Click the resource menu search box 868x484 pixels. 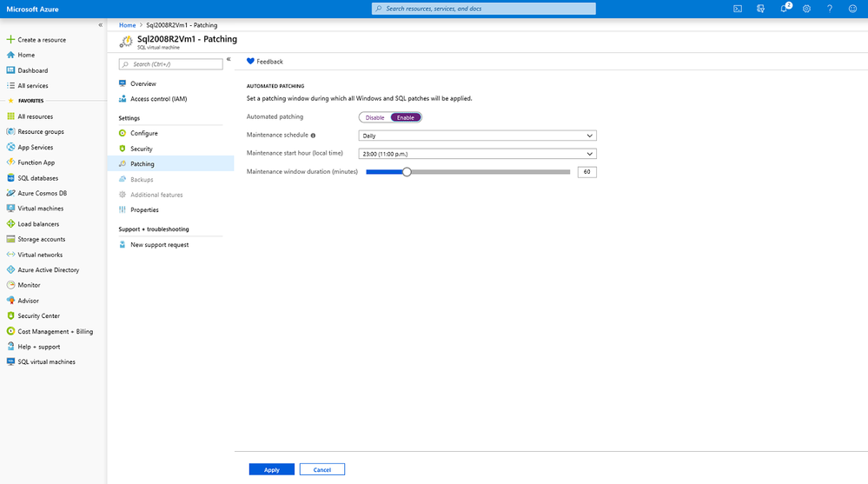(170, 64)
